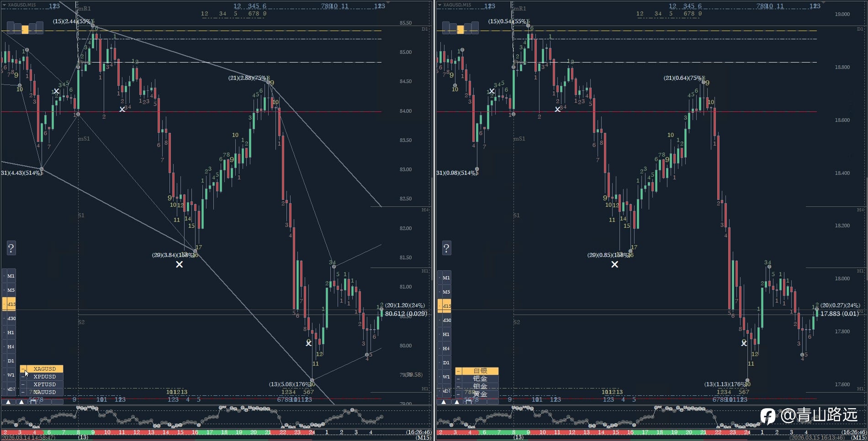
Task: Click the swing label (29)(3.84)(158%)
Action: pos(174,255)
